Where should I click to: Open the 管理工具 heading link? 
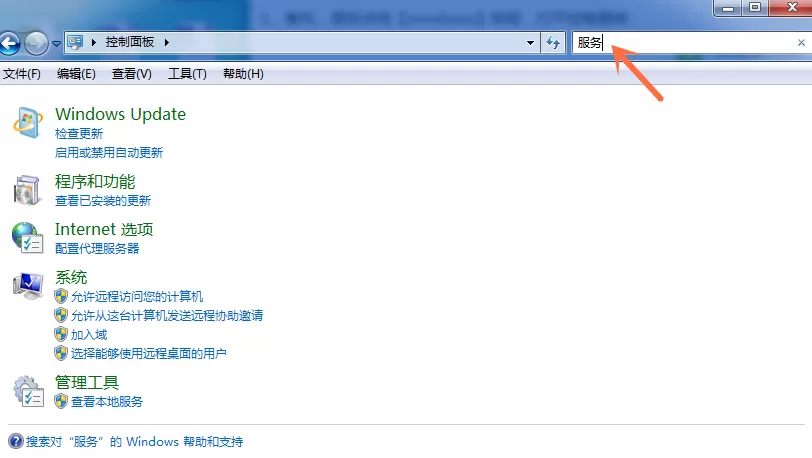point(87,383)
